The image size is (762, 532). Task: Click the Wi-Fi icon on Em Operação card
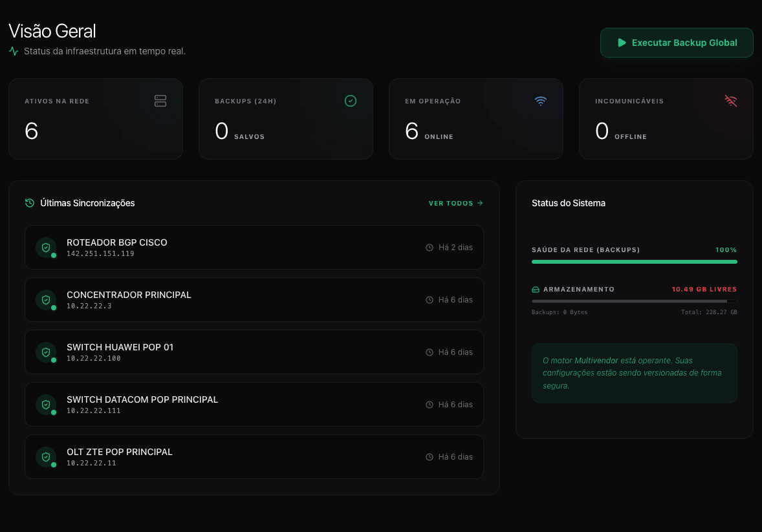pos(541,101)
